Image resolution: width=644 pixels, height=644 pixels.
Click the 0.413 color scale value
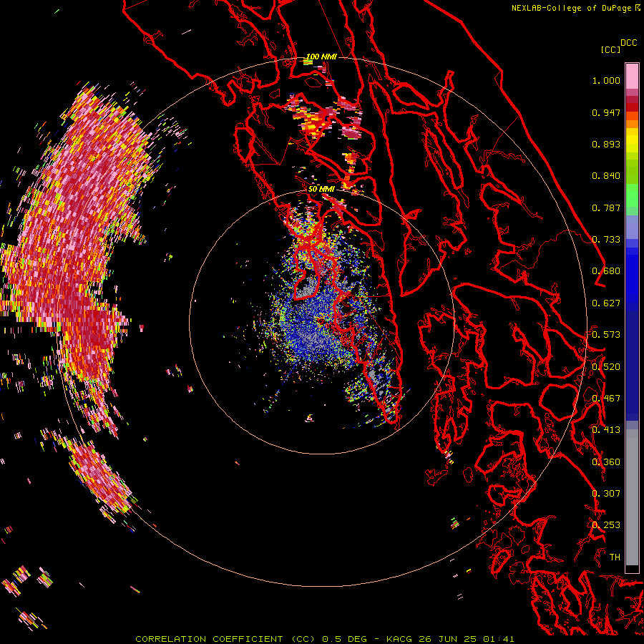pyautogui.click(x=606, y=430)
